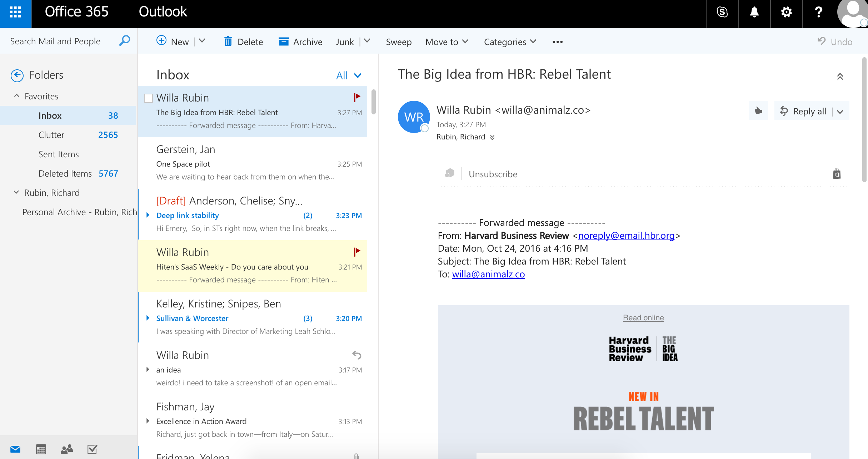
Task: Click the replied arrow icon on 'an idea' email
Action: [x=356, y=355]
